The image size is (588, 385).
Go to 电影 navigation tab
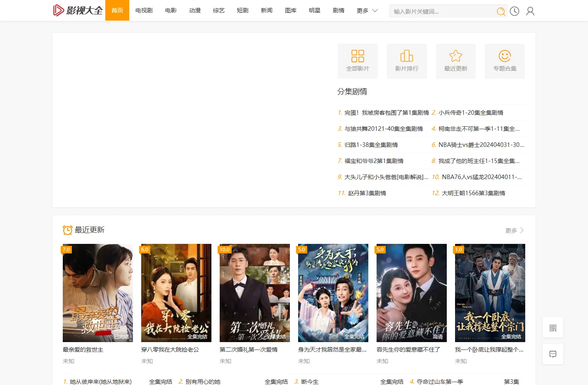click(x=171, y=10)
